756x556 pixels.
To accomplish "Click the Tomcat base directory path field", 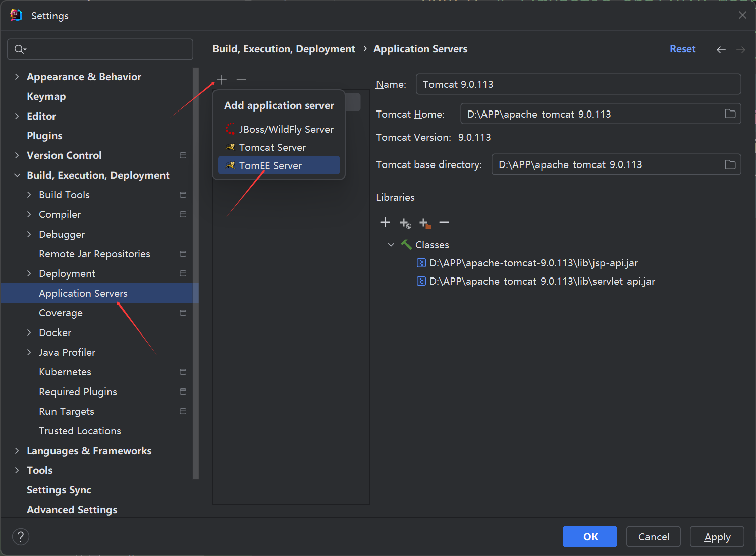I will click(616, 164).
